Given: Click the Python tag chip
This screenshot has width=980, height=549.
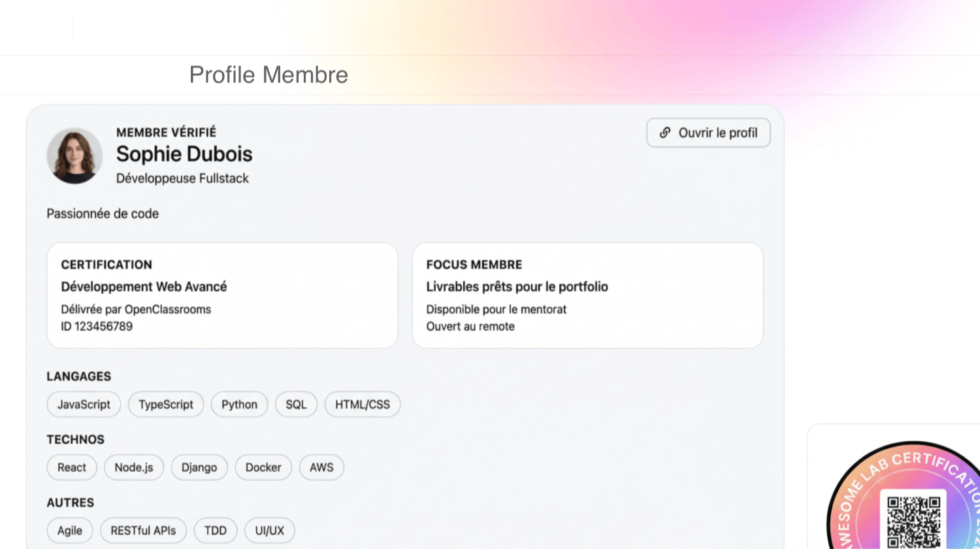Looking at the screenshot, I should pyautogui.click(x=239, y=405).
